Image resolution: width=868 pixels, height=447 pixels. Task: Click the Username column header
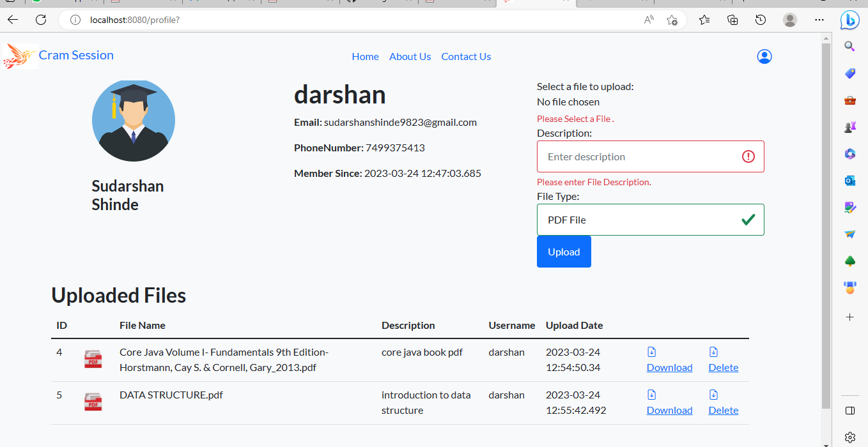click(x=512, y=326)
